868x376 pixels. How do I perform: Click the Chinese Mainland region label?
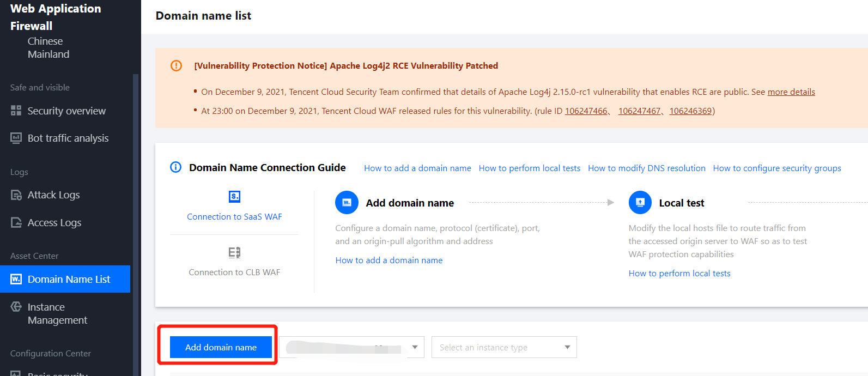48,47
